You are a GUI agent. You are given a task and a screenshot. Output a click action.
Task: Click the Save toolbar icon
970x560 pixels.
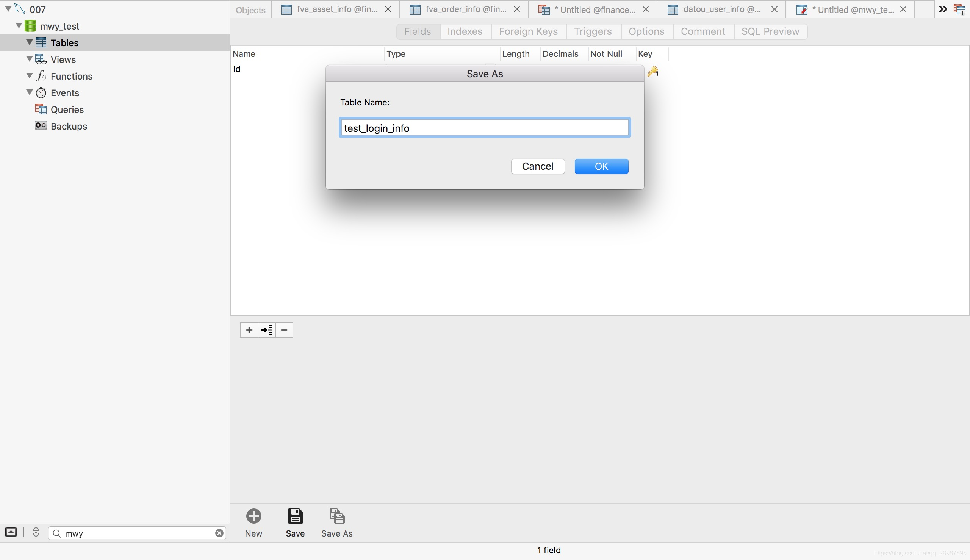[295, 516]
